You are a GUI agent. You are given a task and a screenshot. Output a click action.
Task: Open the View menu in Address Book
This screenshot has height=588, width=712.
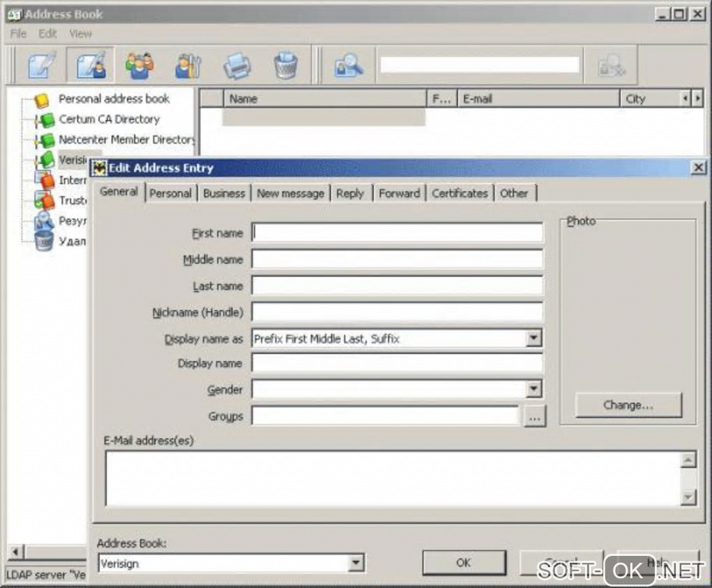(x=80, y=34)
